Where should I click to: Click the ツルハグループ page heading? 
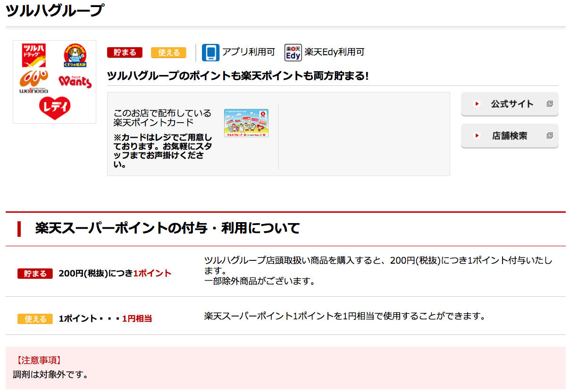coord(54,10)
